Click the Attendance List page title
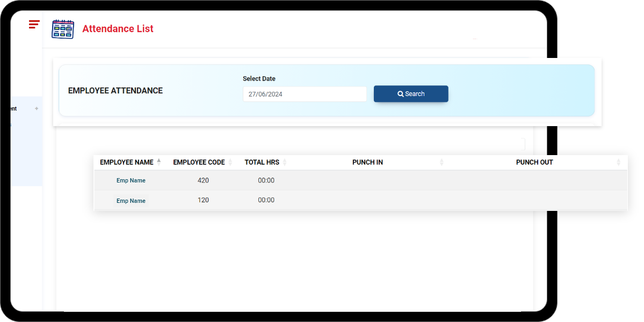The height and width of the screenshot is (322, 644). click(118, 29)
